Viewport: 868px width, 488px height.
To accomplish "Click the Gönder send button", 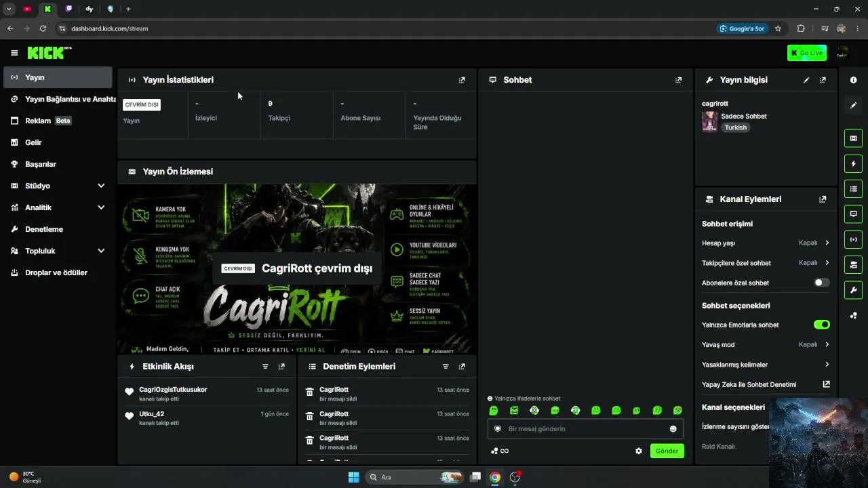I will coord(667,451).
